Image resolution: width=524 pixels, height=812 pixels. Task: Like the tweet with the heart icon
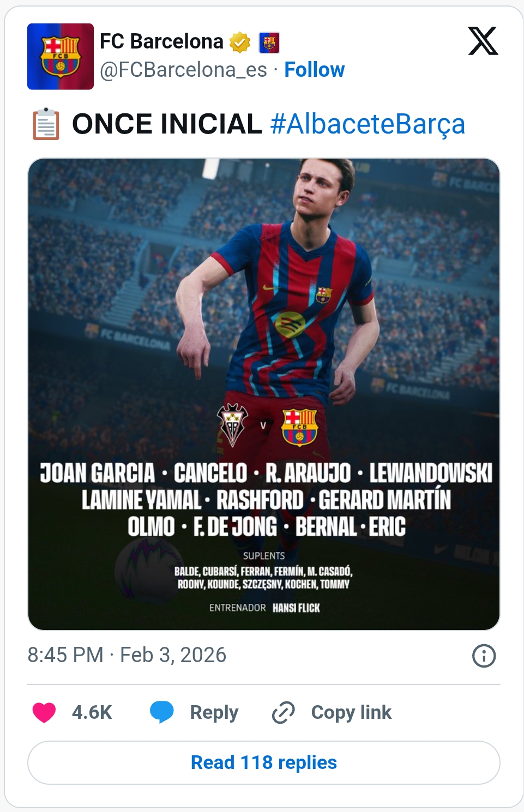pyautogui.click(x=44, y=712)
